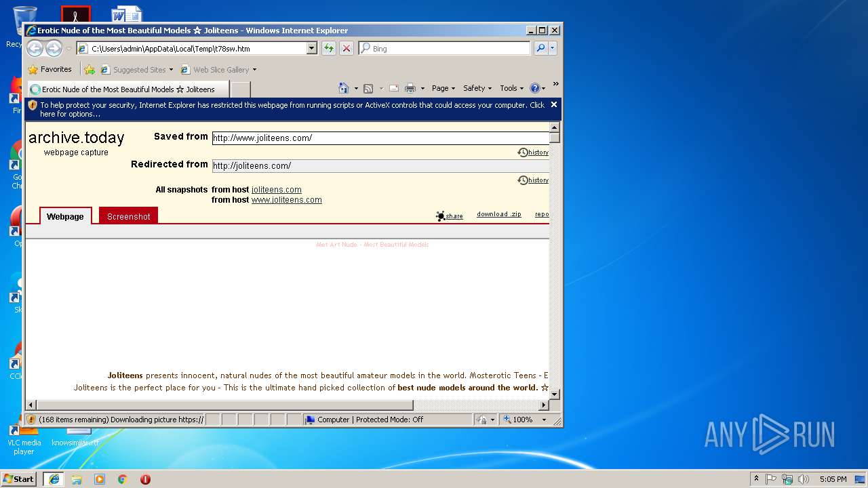Select knowsimilar.rtf desktop file

click(x=75, y=437)
